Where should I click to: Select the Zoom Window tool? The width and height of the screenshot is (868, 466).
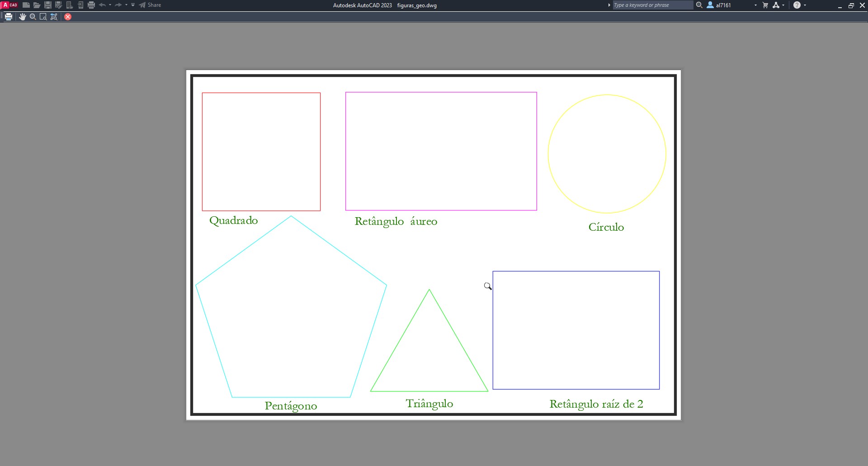[43, 17]
